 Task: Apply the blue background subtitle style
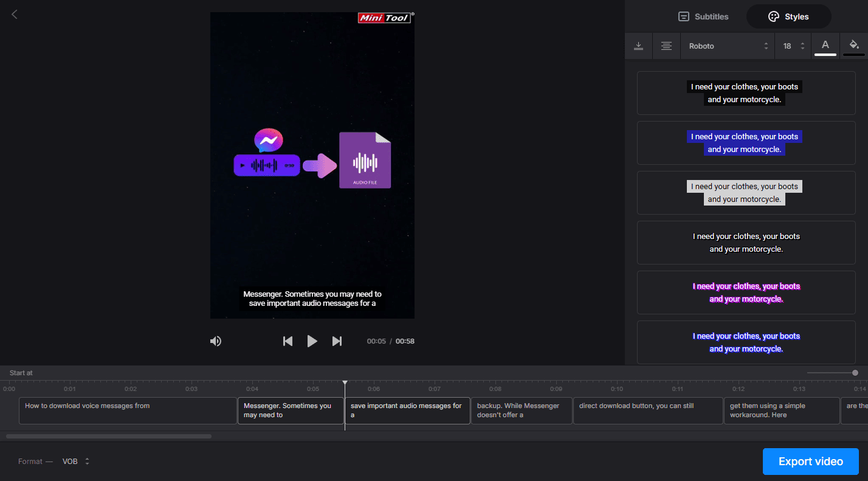pos(746,143)
